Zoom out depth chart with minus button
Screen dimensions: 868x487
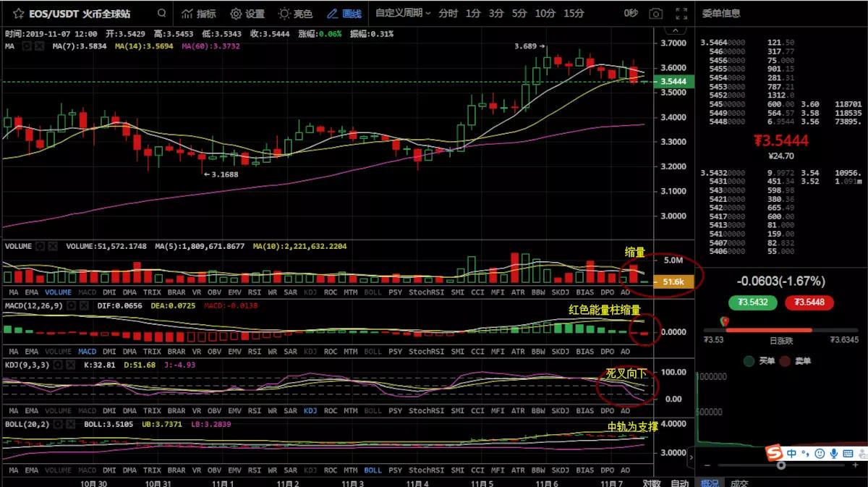tap(707, 465)
